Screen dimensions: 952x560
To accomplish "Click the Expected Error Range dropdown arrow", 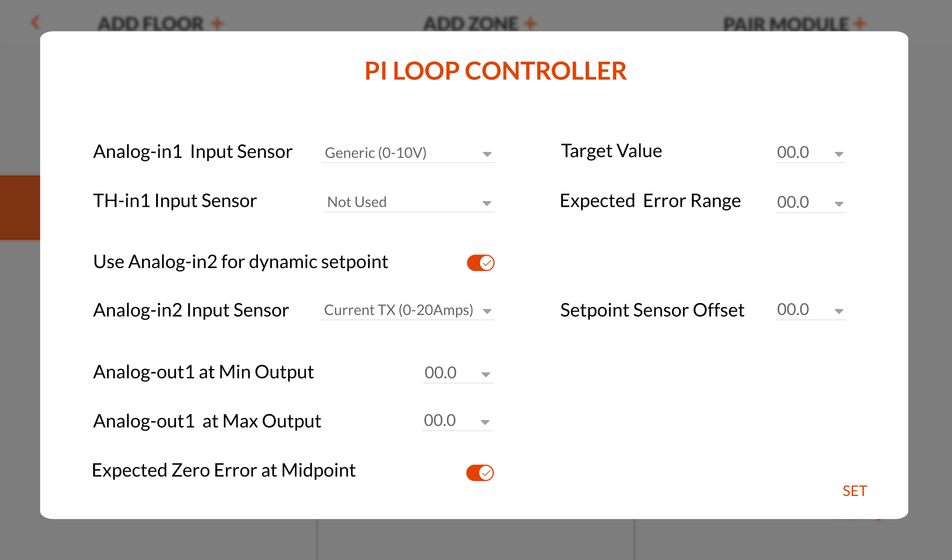I will point(839,203).
